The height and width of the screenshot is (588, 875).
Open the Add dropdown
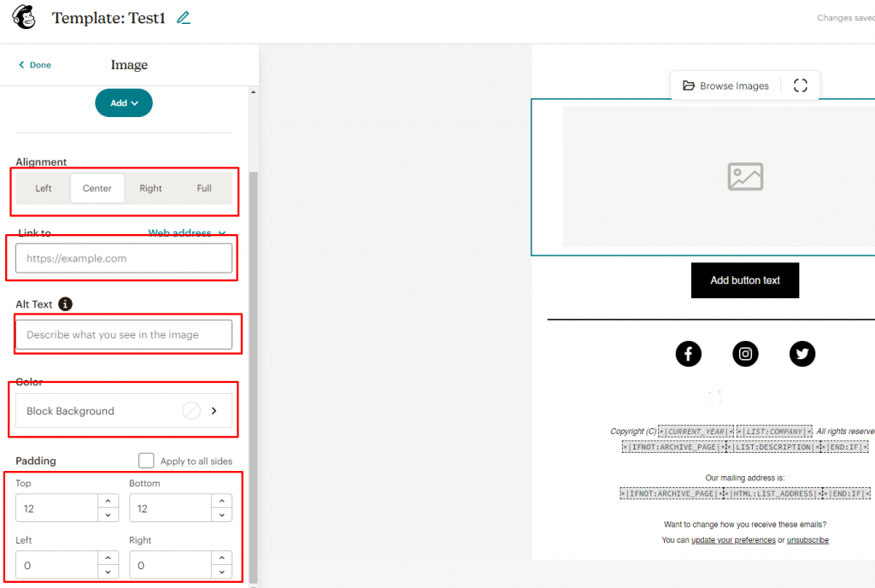123,103
